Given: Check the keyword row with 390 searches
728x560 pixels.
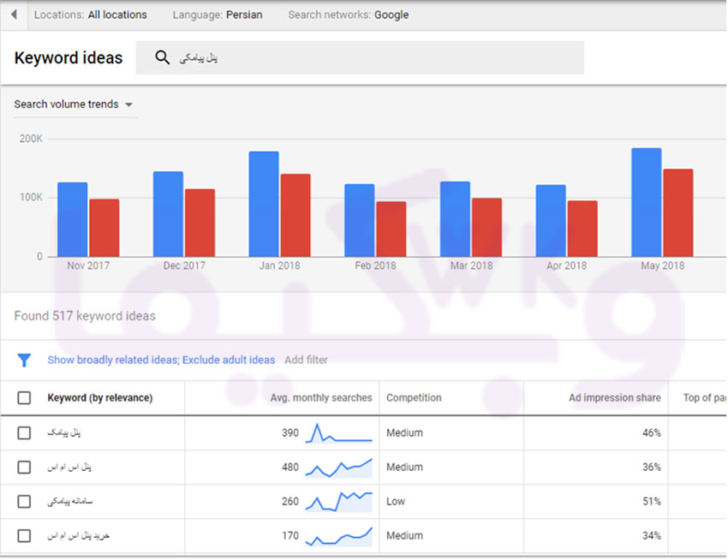Looking at the screenshot, I should coord(24,432).
